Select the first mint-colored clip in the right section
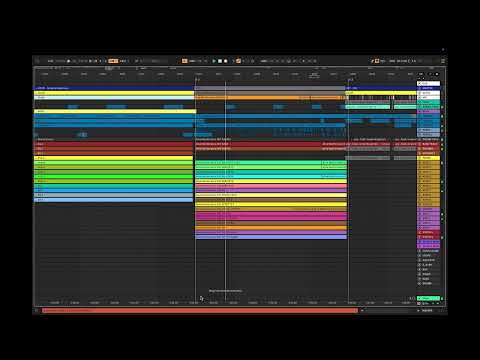This screenshot has height=360, width=480. tap(368, 107)
